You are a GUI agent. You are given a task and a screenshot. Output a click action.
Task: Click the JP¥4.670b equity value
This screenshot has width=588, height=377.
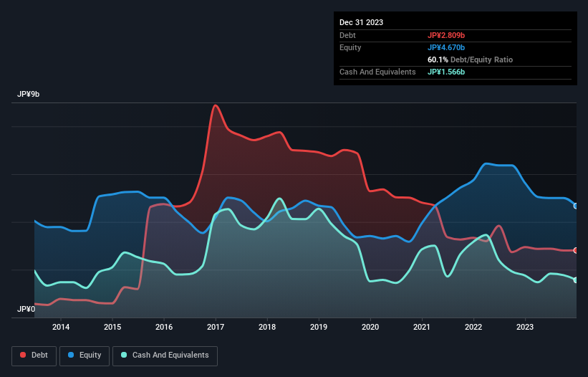point(446,47)
